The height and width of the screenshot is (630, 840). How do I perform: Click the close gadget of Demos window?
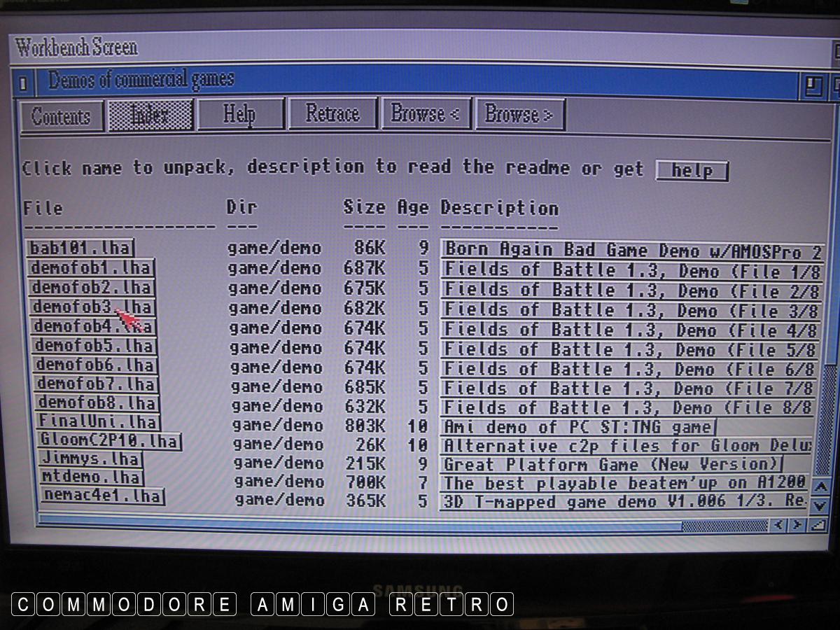[x=23, y=85]
